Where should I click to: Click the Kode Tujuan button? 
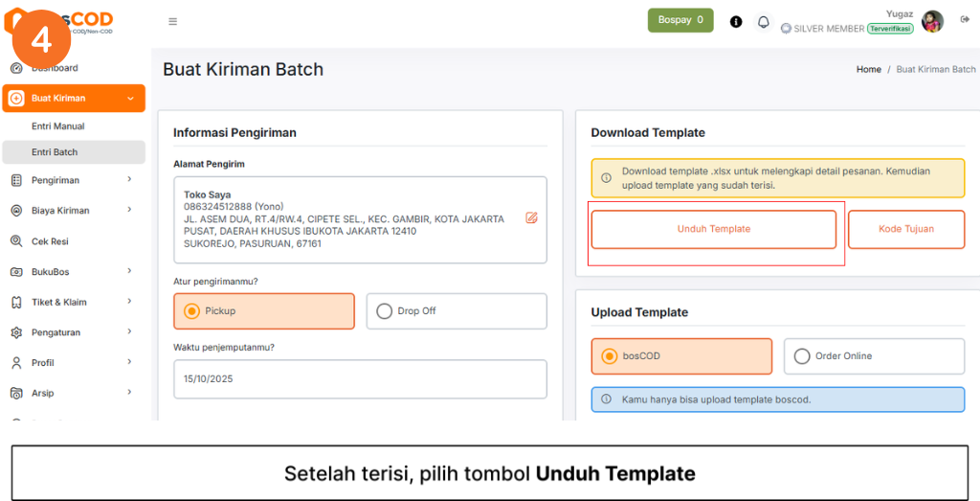coord(906,230)
